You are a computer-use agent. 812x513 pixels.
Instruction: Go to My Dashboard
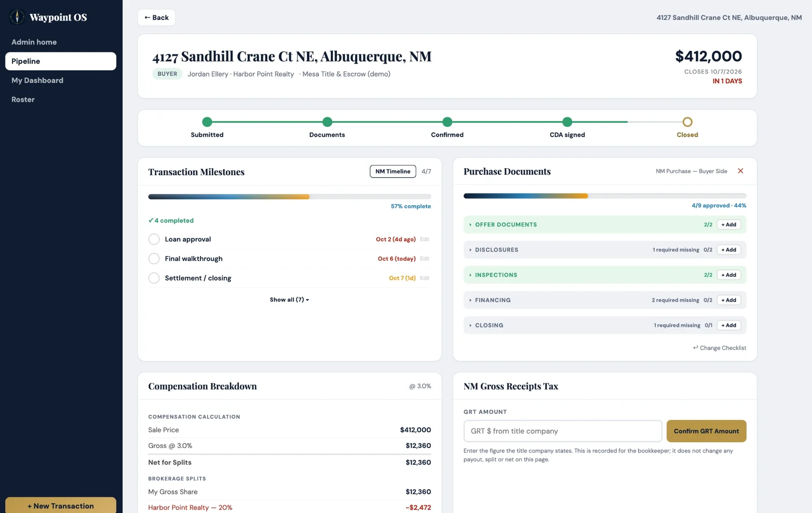60,80
